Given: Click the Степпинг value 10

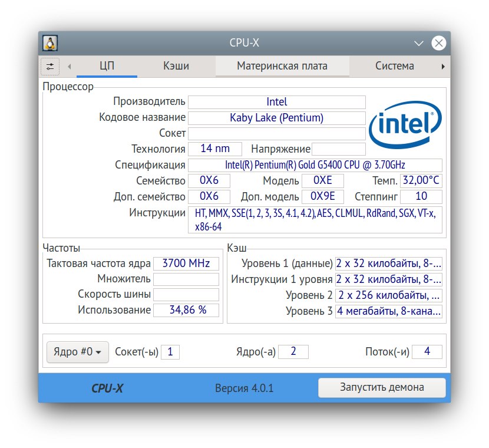Looking at the screenshot, I should pos(421,196).
